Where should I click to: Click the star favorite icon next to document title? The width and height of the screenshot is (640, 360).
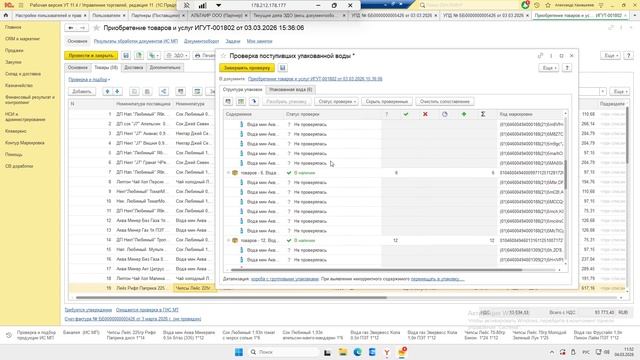[x=96, y=28]
